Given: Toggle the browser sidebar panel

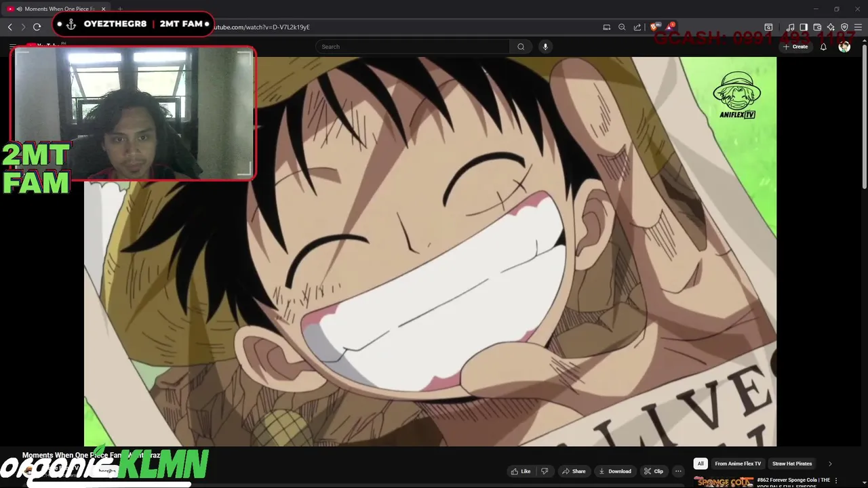Looking at the screenshot, I should point(804,27).
